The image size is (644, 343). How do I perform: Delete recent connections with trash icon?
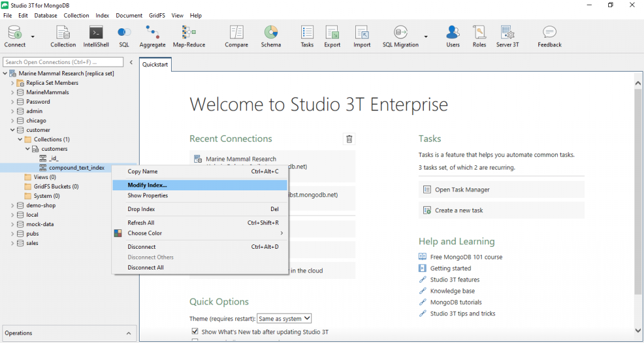pyautogui.click(x=349, y=139)
